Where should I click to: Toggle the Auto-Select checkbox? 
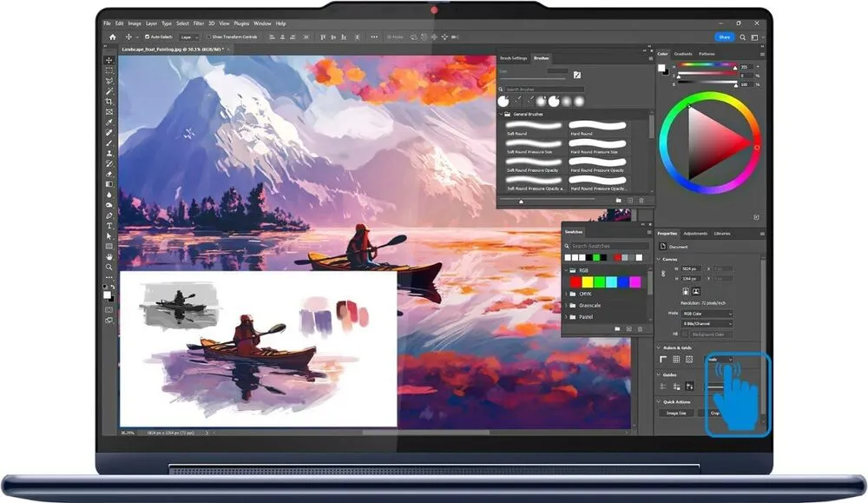148,37
